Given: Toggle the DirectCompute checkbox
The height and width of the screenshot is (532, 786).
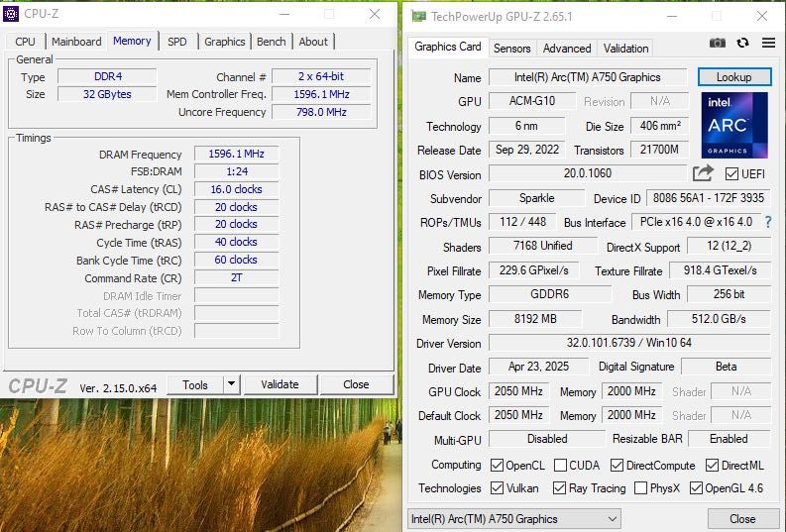Looking at the screenshot, I should tap(617, 466).
